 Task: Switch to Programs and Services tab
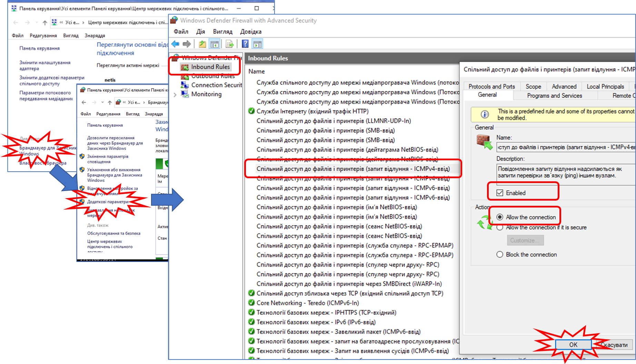click(555, 95)
